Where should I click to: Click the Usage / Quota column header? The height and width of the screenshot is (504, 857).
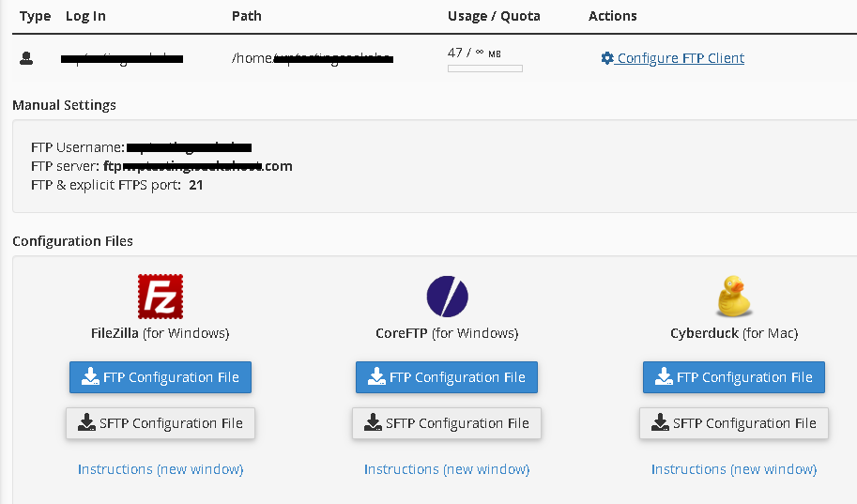point(494,16)
